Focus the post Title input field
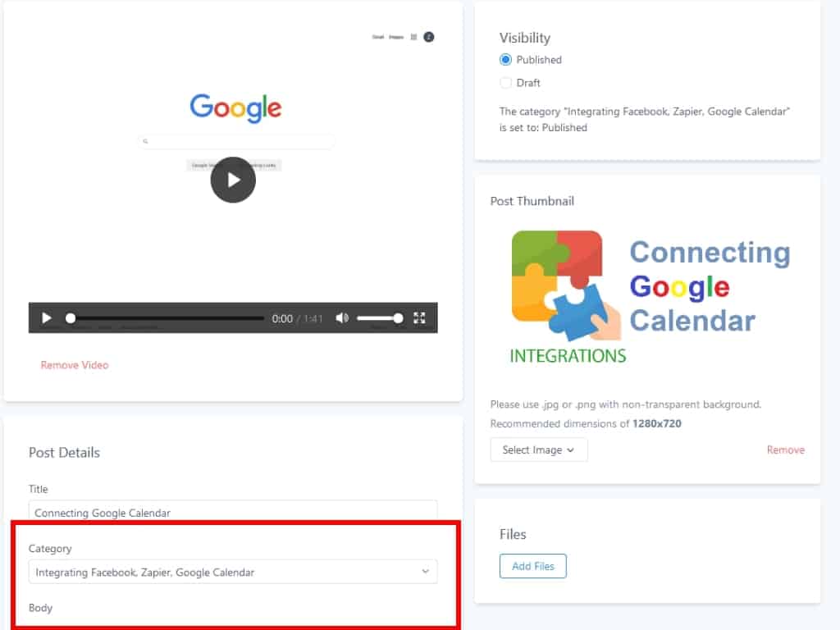840x630 pixels. [x=233, y=512]
